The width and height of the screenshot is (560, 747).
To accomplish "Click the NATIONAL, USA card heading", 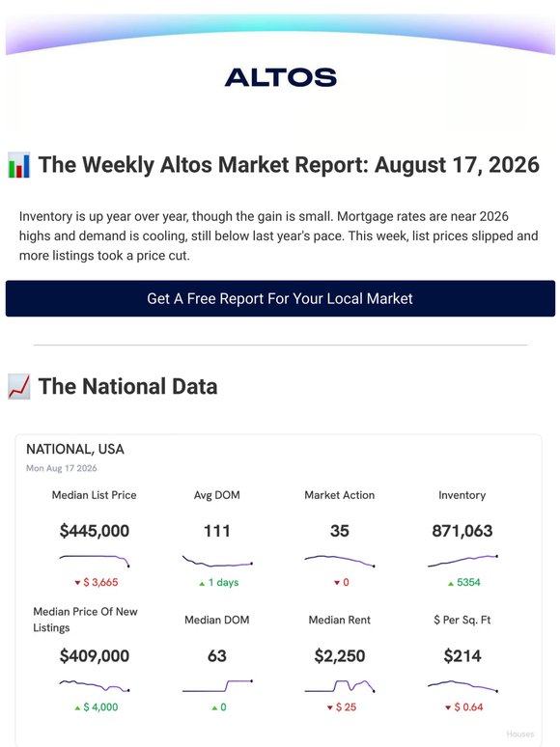I will 74,449.
